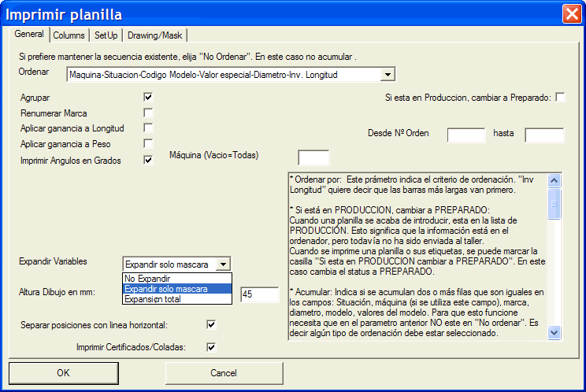Click the Máquina input field
This screenshot has width=586, height=392.
click(x=313, y=157)
